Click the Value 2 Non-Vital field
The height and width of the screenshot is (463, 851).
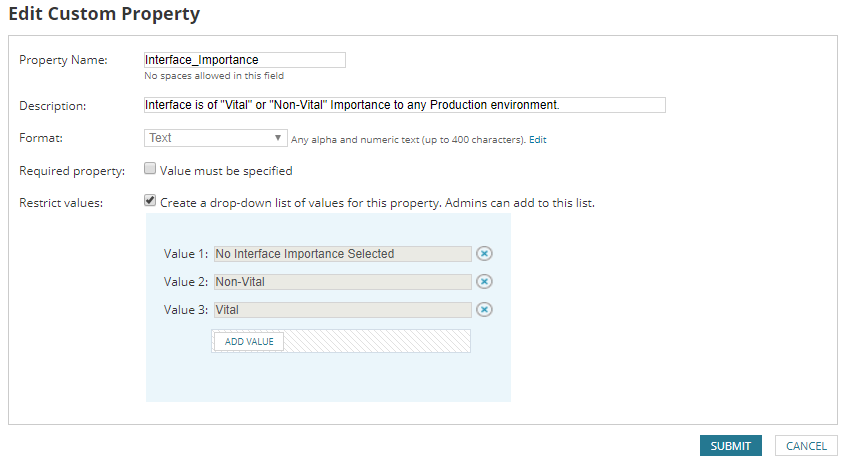point(342,282)
